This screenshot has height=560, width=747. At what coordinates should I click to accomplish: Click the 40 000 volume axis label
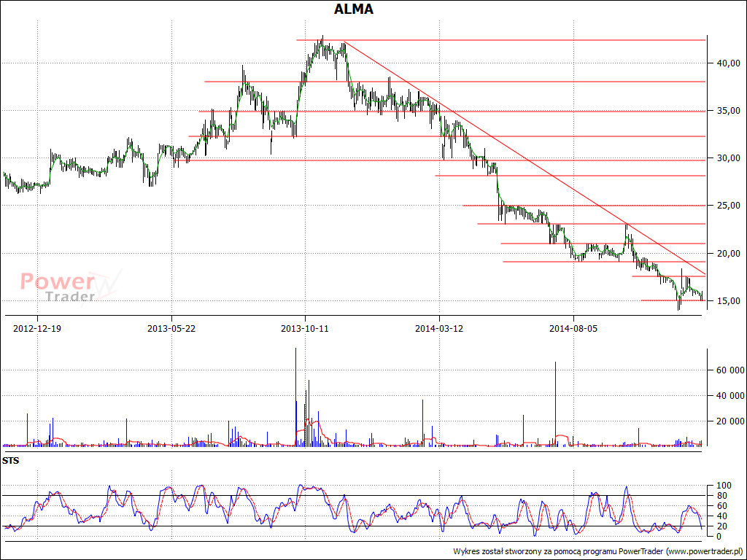729,396
